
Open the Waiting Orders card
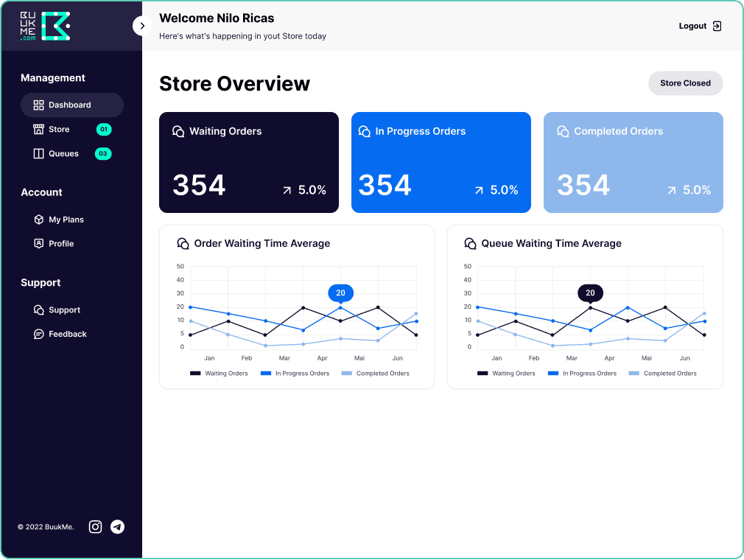tap(249, 162)
